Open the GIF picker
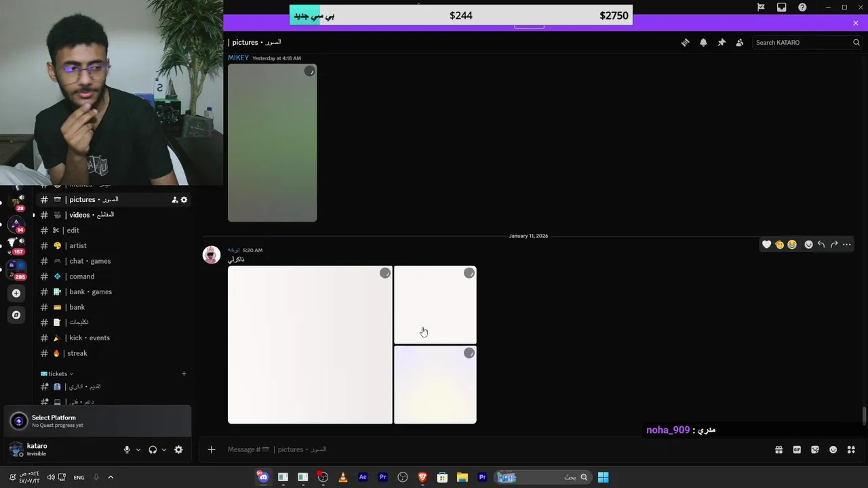Viewport: 868px width, 488px height. tap(797, 449)
